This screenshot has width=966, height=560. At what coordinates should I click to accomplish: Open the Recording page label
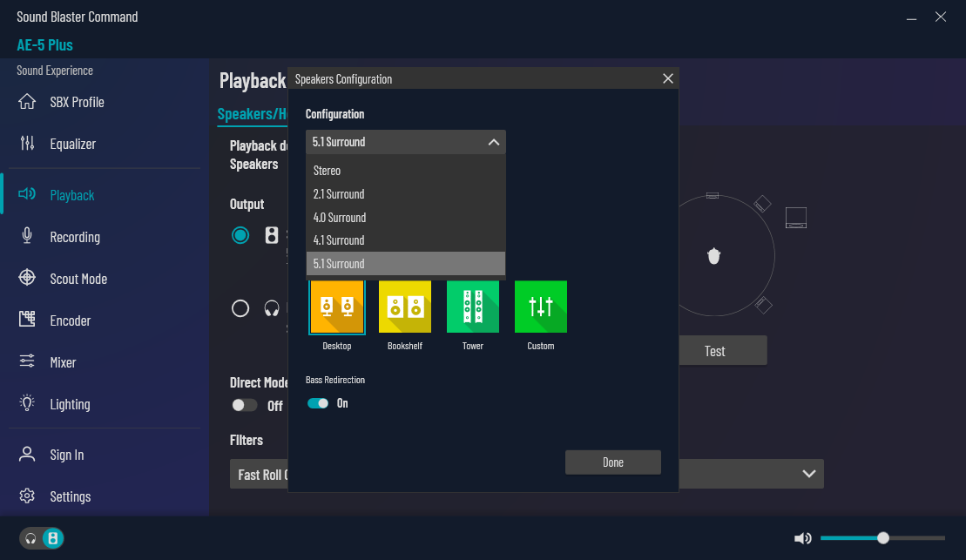(75, 237)
